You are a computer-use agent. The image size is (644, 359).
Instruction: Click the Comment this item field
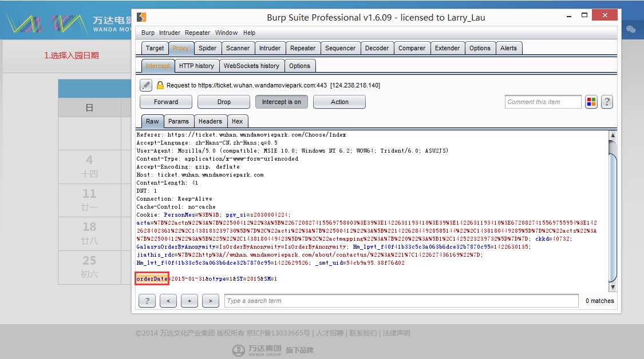tap(543, 102)
